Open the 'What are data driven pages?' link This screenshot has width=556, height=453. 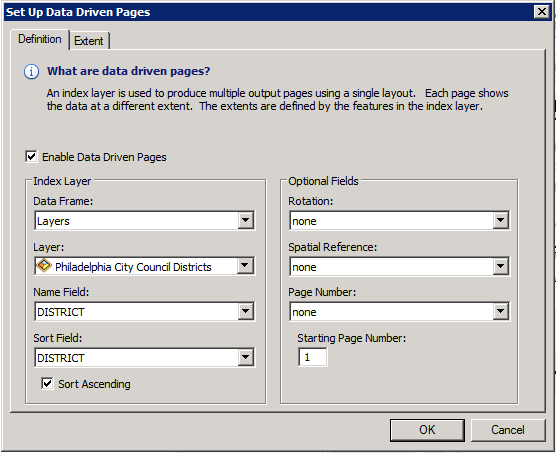pos(128,71)
